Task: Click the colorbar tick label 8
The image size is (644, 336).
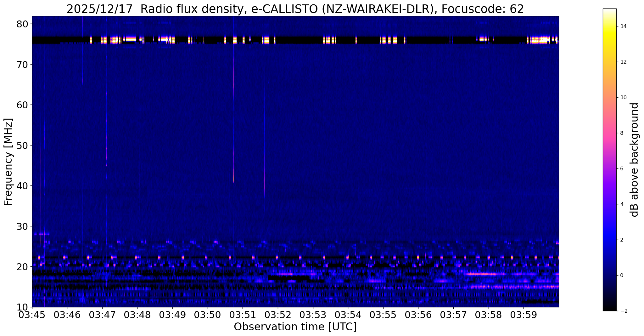Action: tap(621, 133)
